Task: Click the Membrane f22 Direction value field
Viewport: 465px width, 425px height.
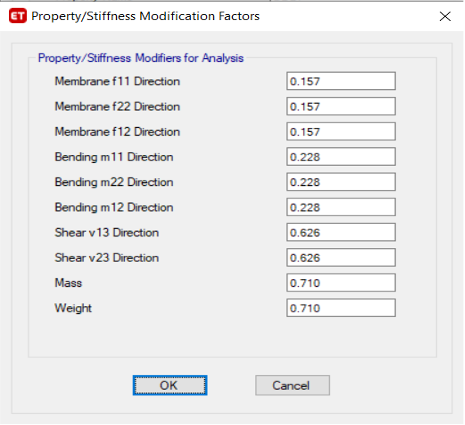Action: pos(341,106)
